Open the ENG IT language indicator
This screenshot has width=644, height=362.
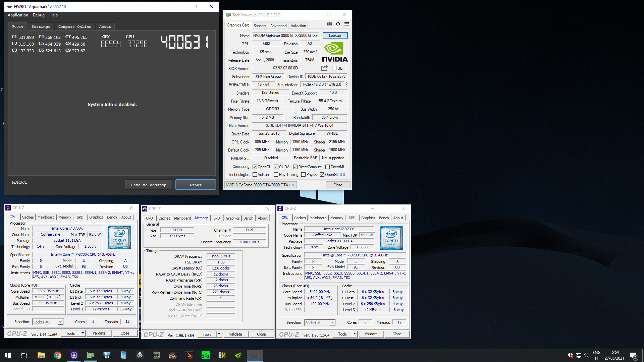(x=596, y=355)
